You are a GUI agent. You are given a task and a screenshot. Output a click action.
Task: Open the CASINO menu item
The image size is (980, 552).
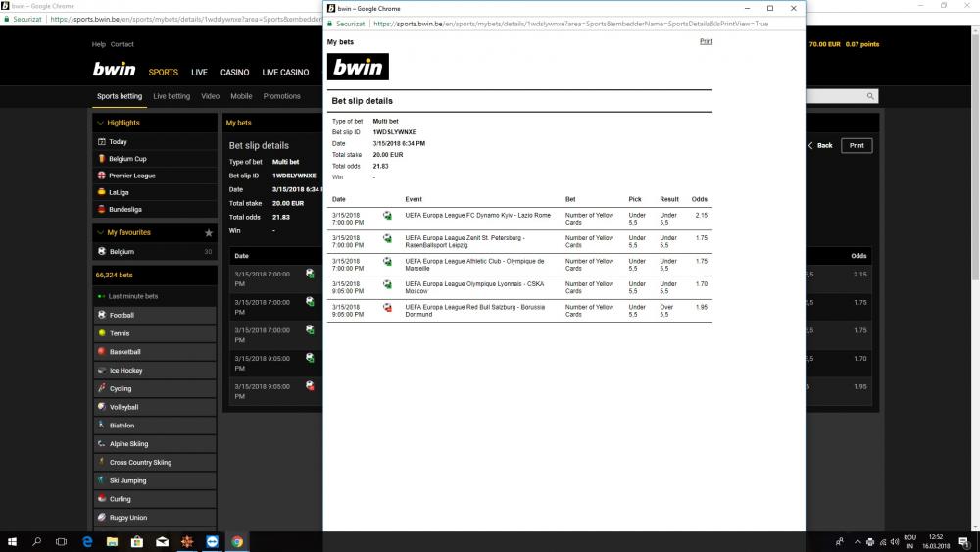click(234, 73)
